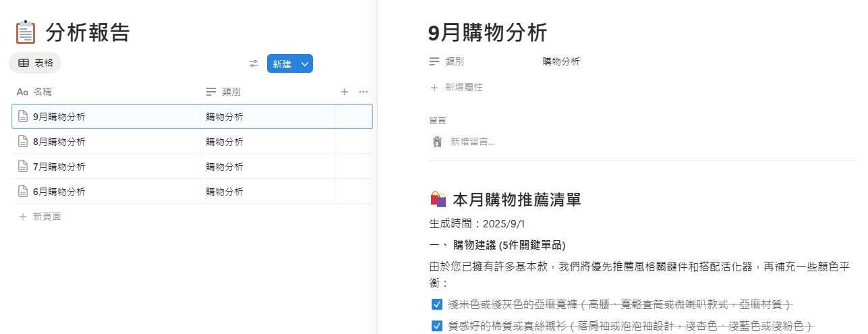The height and width of the screenshot is (334, 868).
Task: Open the 7月購物分析 page row
Action: (59, 167)
